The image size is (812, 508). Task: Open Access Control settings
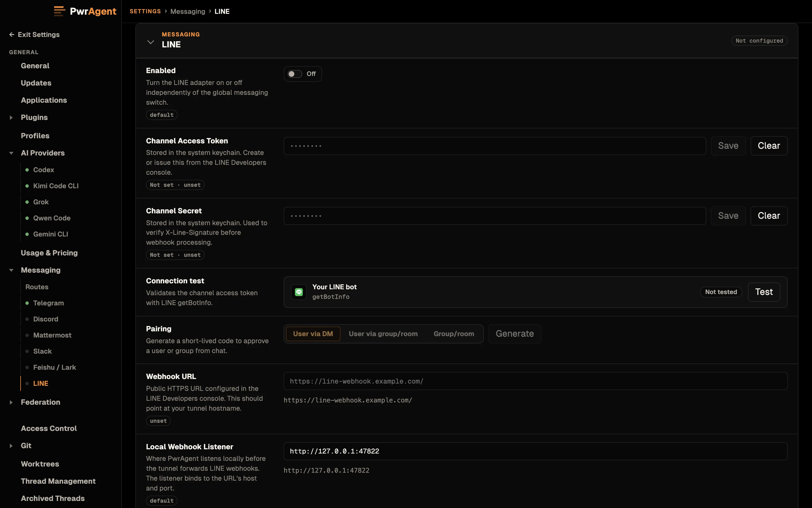[49, 429]
